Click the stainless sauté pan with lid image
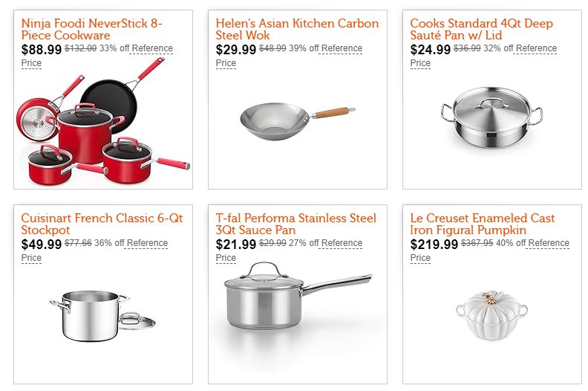 click(491, 117)
